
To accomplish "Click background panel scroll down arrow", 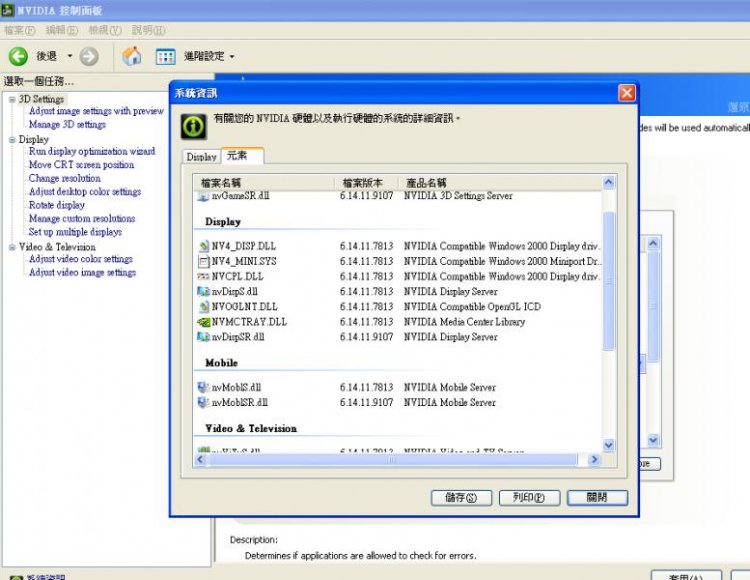I will pyautogui.click(x=653, y=440).
